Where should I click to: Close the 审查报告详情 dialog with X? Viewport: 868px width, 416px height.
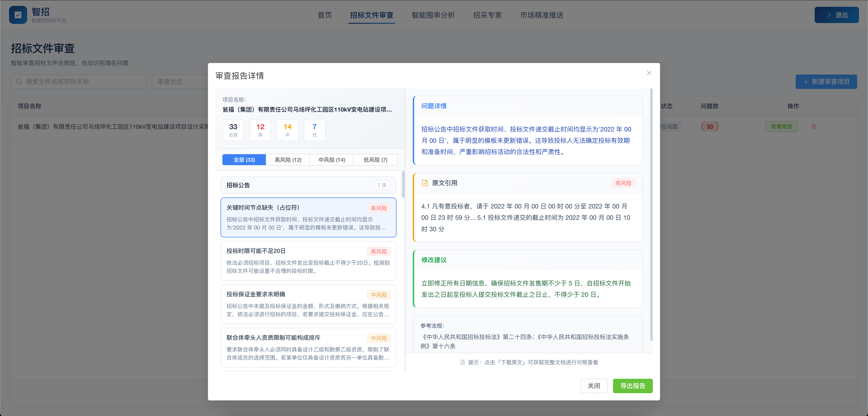[x=649, y=73]
